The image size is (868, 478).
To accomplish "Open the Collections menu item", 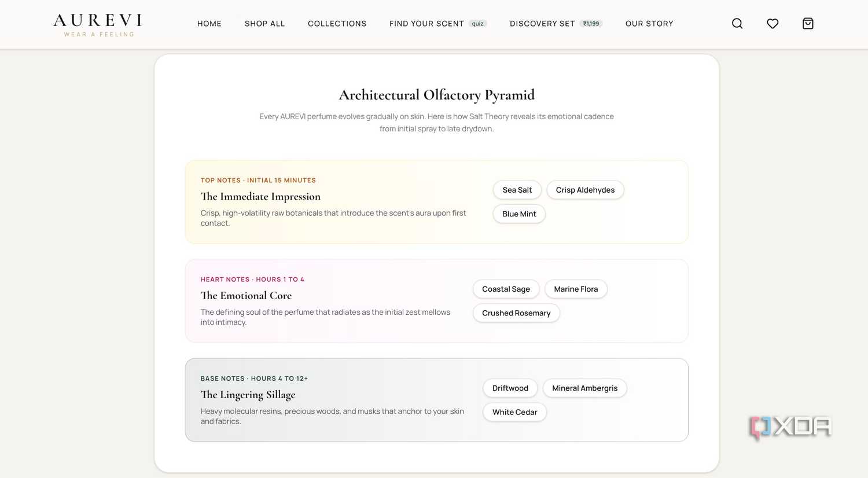I will [x=337, y=24].
